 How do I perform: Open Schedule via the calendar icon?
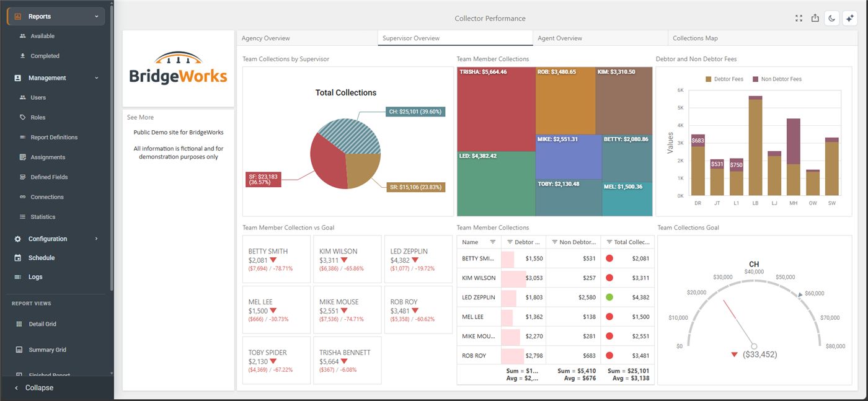[x=17, y=258]
